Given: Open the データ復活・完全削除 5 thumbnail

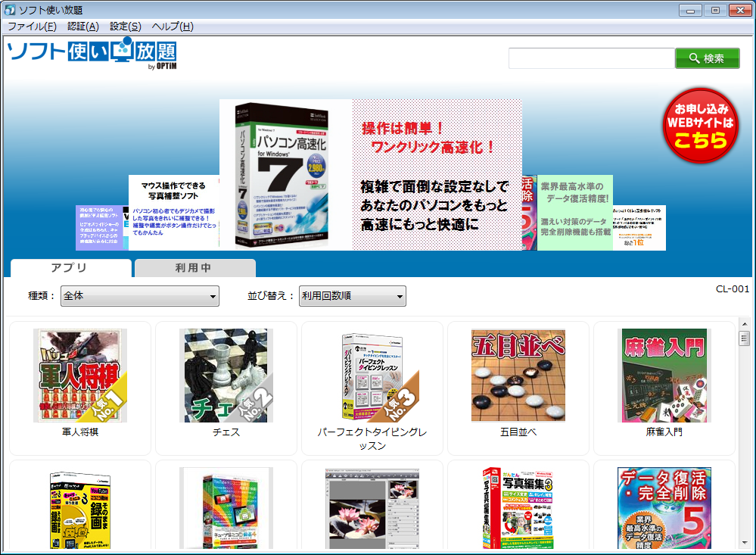Looking at the screenshot, I should coord(664,508).
